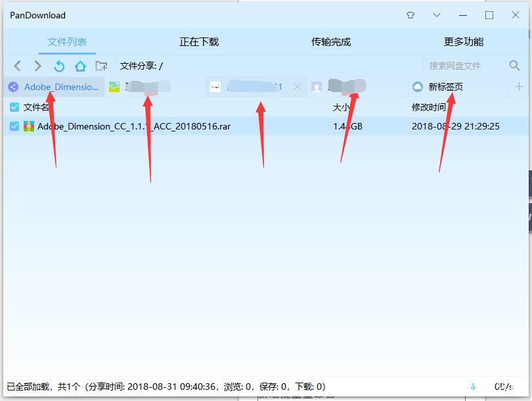Screen dimensions: 532x401
Task: Open the 更多功能 tab
Action: tap(463, 42)
